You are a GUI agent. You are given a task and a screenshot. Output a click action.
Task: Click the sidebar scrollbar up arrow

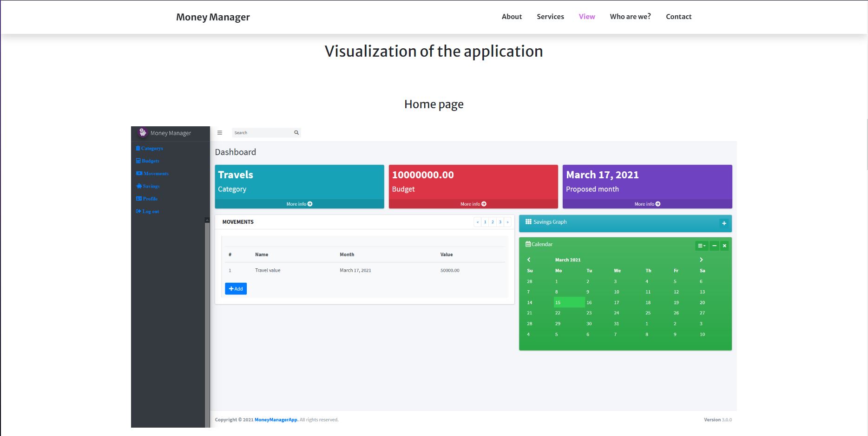point(207,220)
